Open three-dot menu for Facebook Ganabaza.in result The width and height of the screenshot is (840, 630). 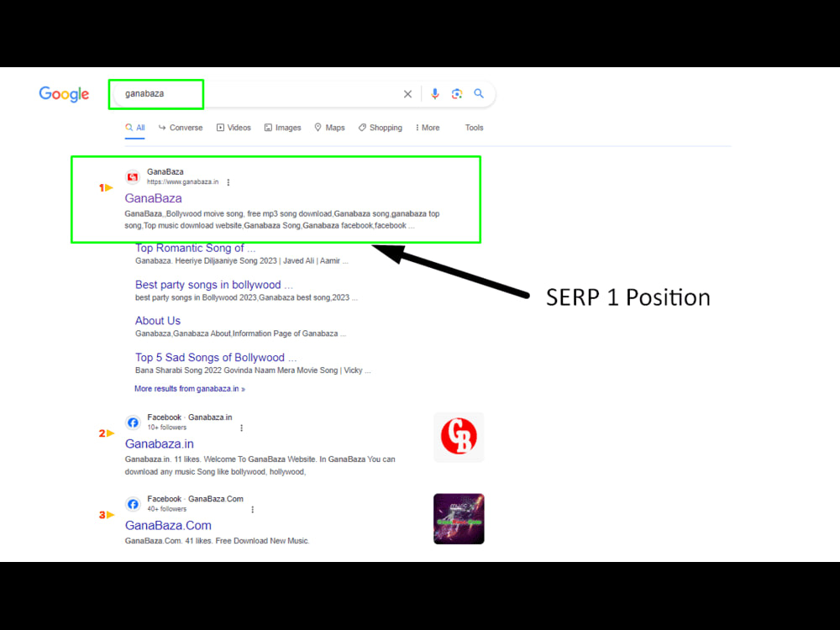[242, 428]
